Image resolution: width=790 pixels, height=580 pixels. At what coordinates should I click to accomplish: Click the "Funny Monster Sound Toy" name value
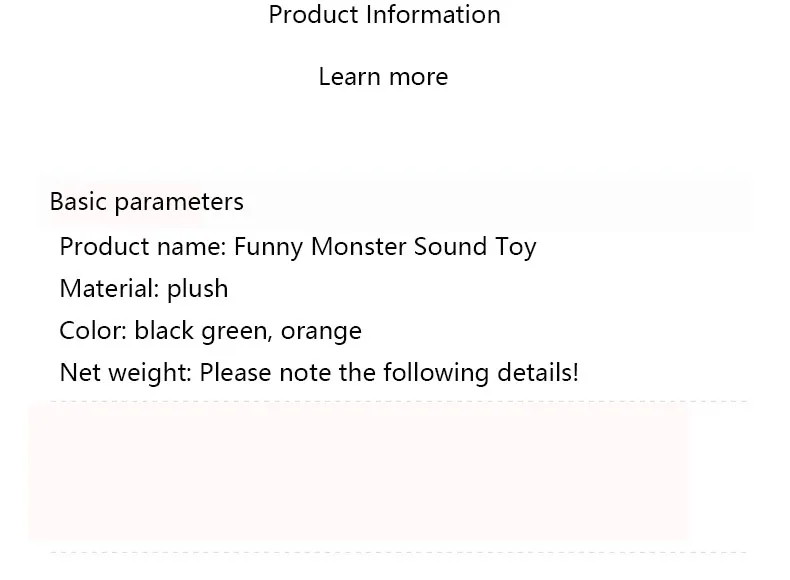point(385,247)
